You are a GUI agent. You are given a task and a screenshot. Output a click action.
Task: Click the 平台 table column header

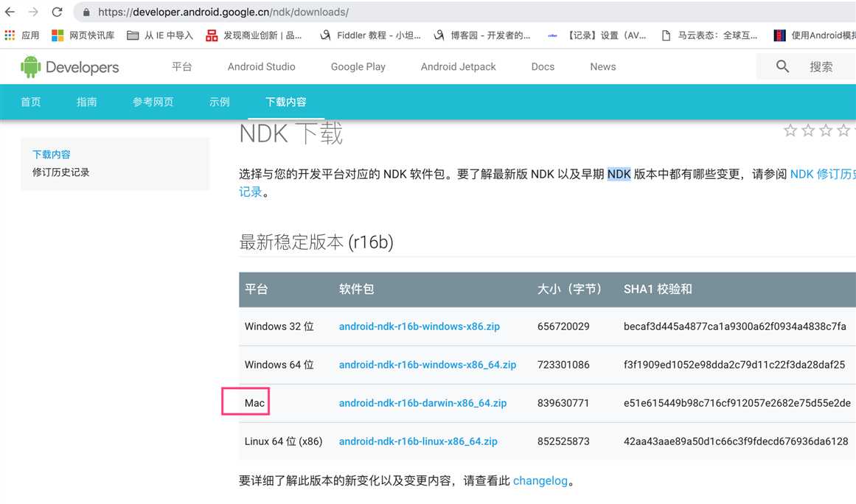(x=256, y=289)
